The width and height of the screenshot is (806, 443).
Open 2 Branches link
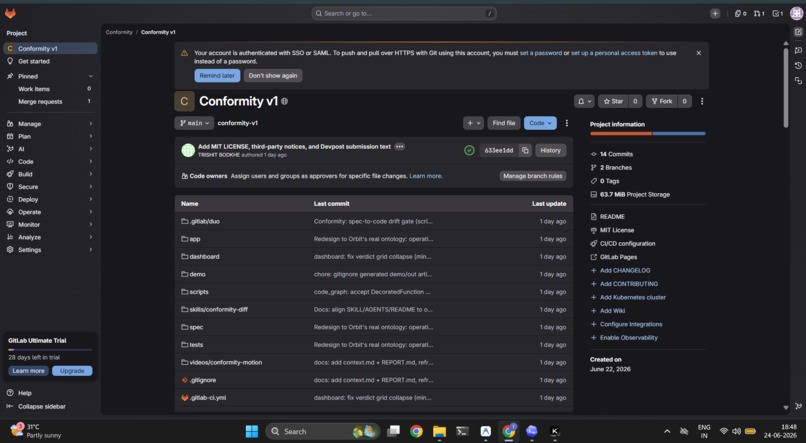[x=616, y=168]
